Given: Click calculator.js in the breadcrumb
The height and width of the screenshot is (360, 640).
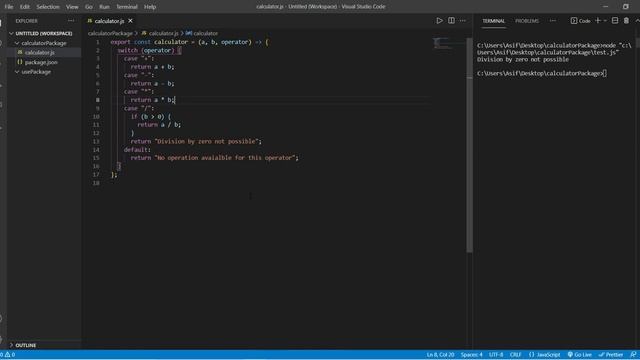Looking at the screenshot, I should point(164,33).
